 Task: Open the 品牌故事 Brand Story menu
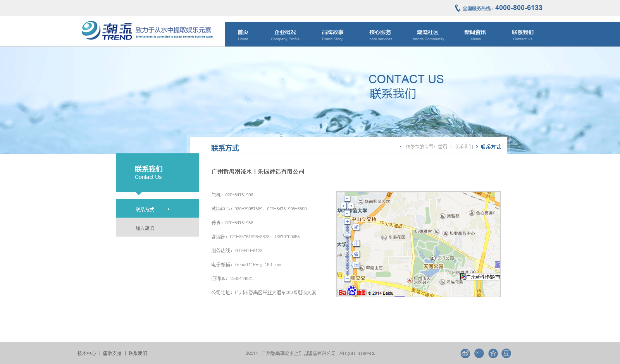coord(332,34)
